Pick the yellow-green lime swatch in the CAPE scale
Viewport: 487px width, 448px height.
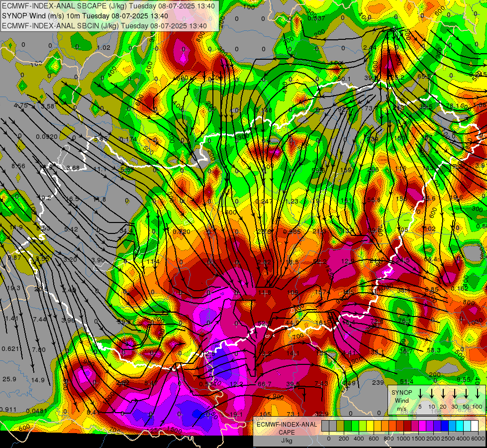click(x=363, y=426)
